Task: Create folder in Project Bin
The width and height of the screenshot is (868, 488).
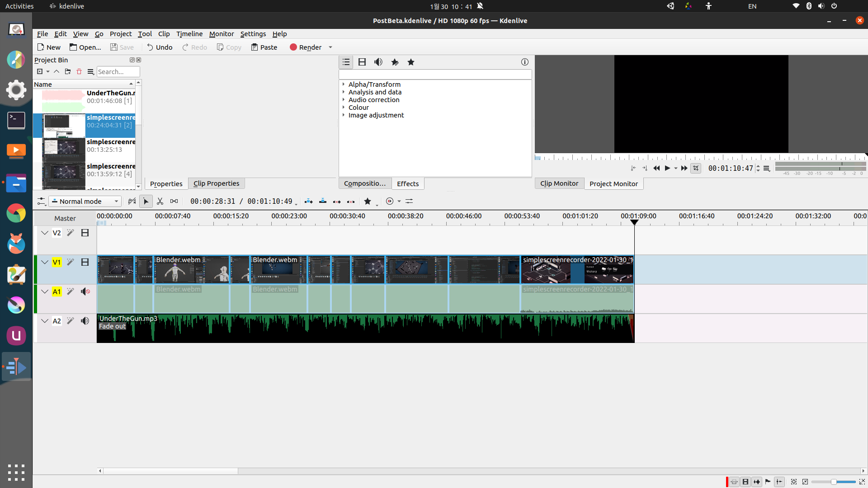Action: (68, 71)
